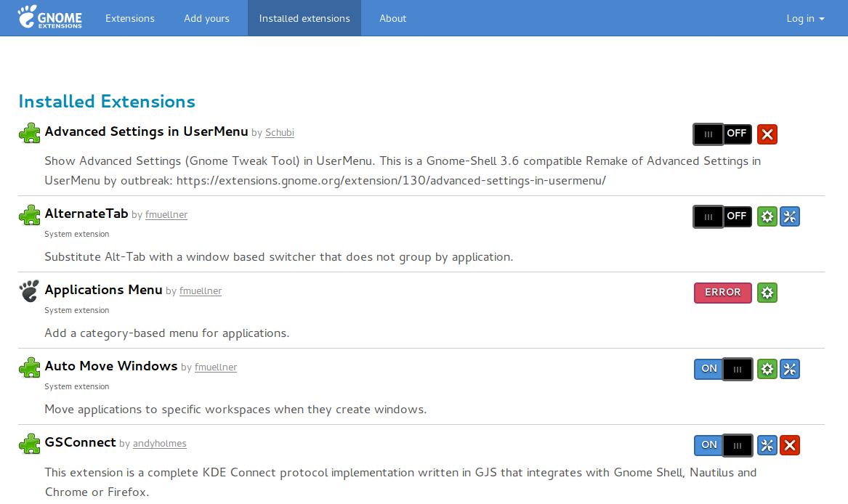848x504 pixels.
Task: Turn off the Auto Move Windows switch
Action: 723,369
